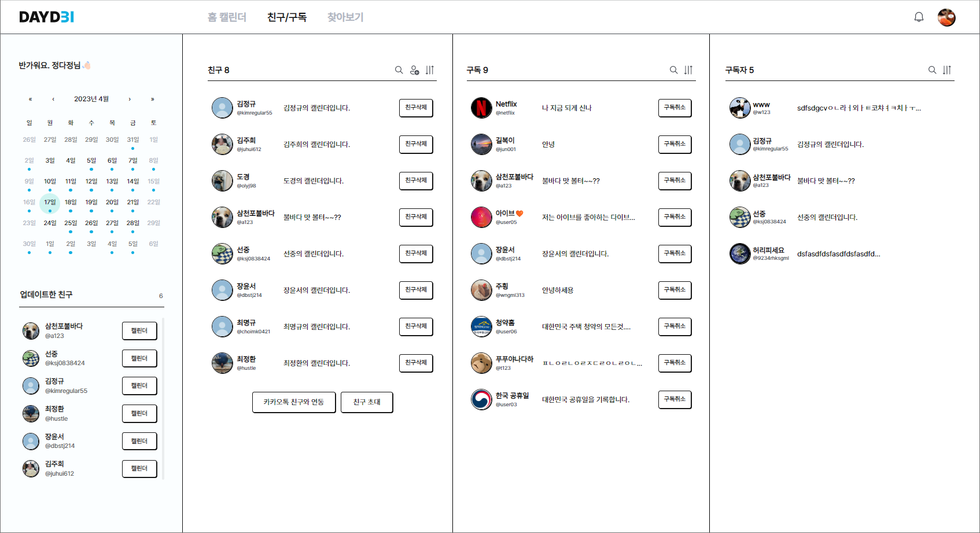Open 한국 공휴일 avatar in subscriptions

481,399
